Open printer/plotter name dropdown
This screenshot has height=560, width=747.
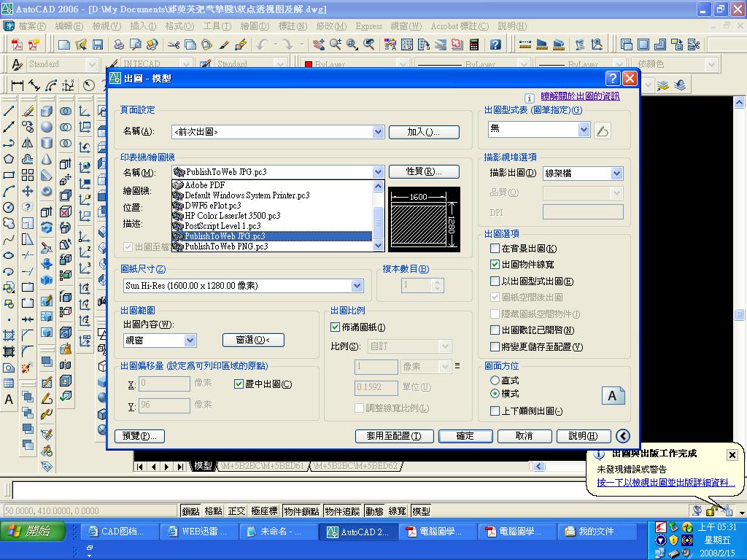click(x=378, y=171)
